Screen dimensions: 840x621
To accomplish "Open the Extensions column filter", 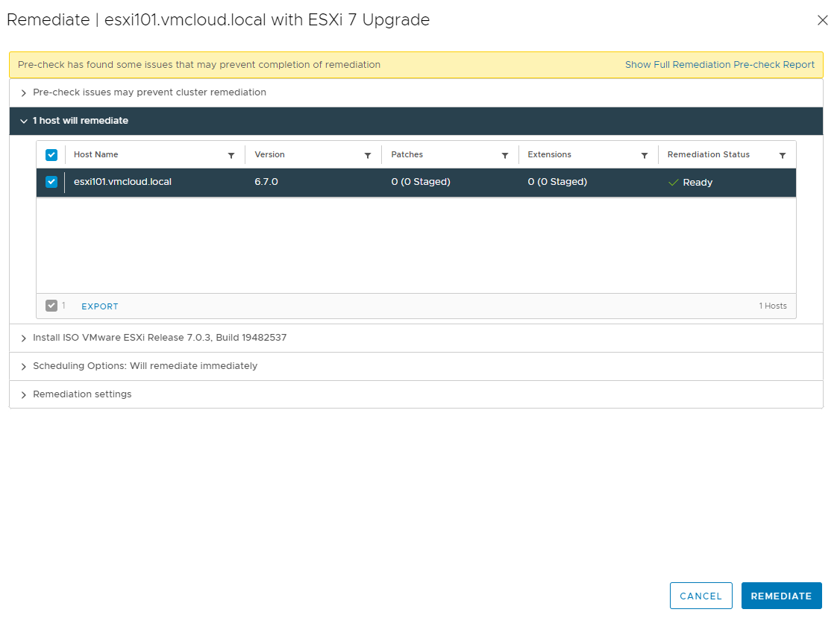I will pyautogui.click(x=644, y=154).
